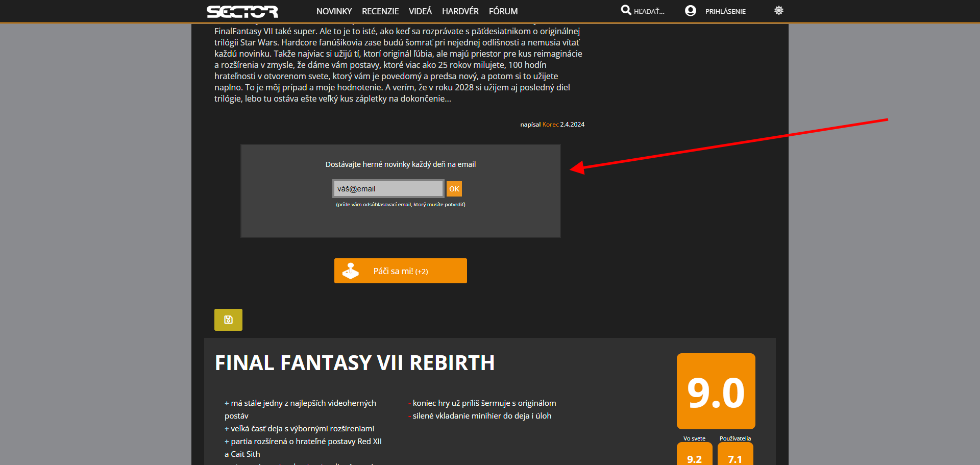Click the user profile icon
The height and width of the screenshot is (465, 980).
click(x=690, y=11)
